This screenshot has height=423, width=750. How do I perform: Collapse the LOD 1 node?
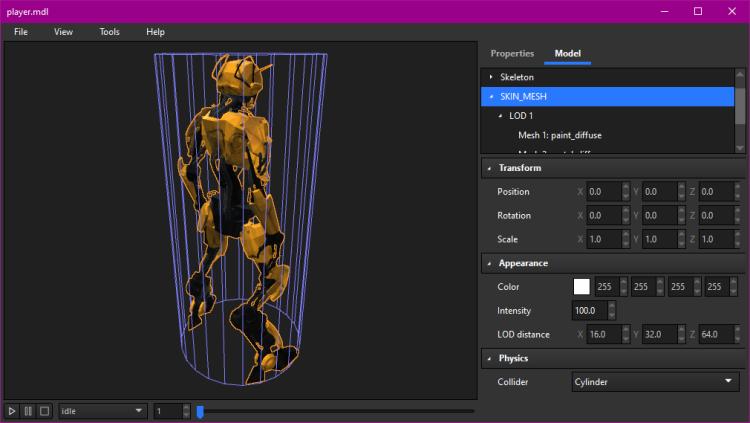click(x=500, y=116)
